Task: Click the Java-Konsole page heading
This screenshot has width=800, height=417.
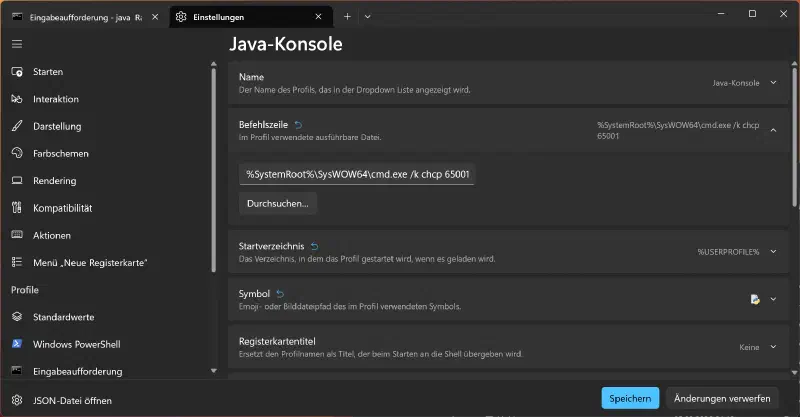Action: [x=286, y=44]
